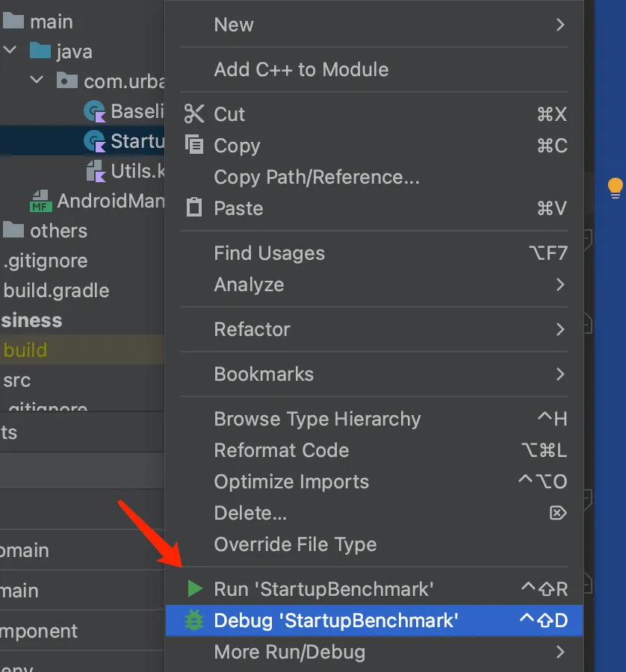Collapse the com.urba package chevron
This screenshot has width=626, height=672.
(37, 81)
